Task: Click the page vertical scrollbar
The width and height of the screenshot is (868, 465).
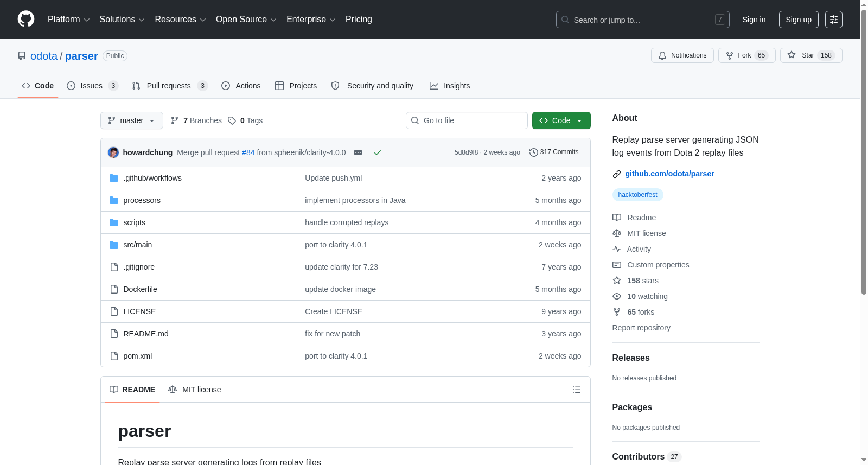Action: click(x=864, y=152)
